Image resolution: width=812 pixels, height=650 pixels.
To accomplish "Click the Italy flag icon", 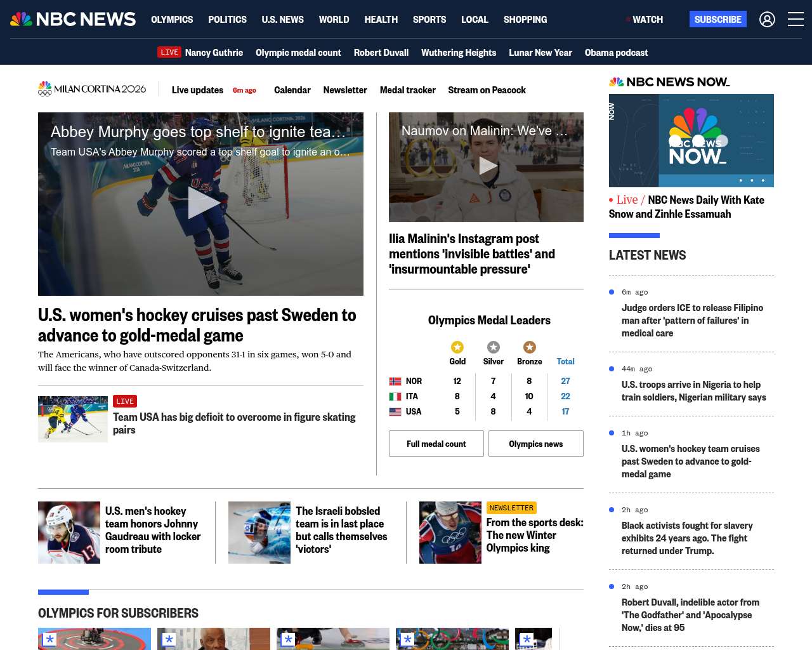I will click(x=395, y=397).
